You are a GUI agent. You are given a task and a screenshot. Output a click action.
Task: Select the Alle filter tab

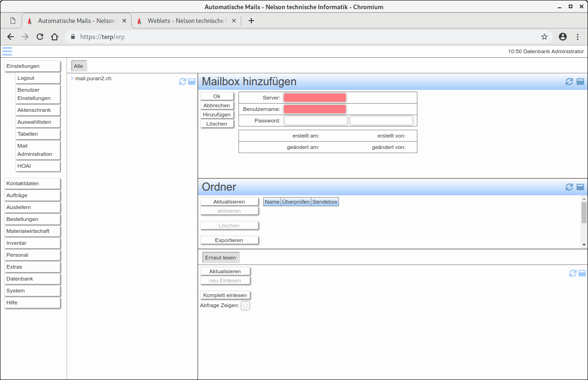(x=78, y=66)
